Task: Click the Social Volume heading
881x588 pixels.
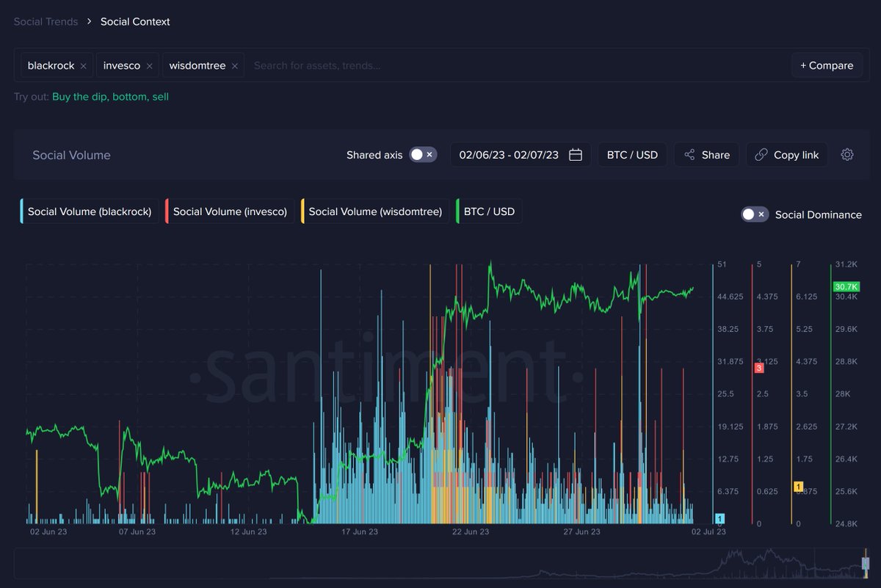Action: pyautogui.click(x=71, y=155)
